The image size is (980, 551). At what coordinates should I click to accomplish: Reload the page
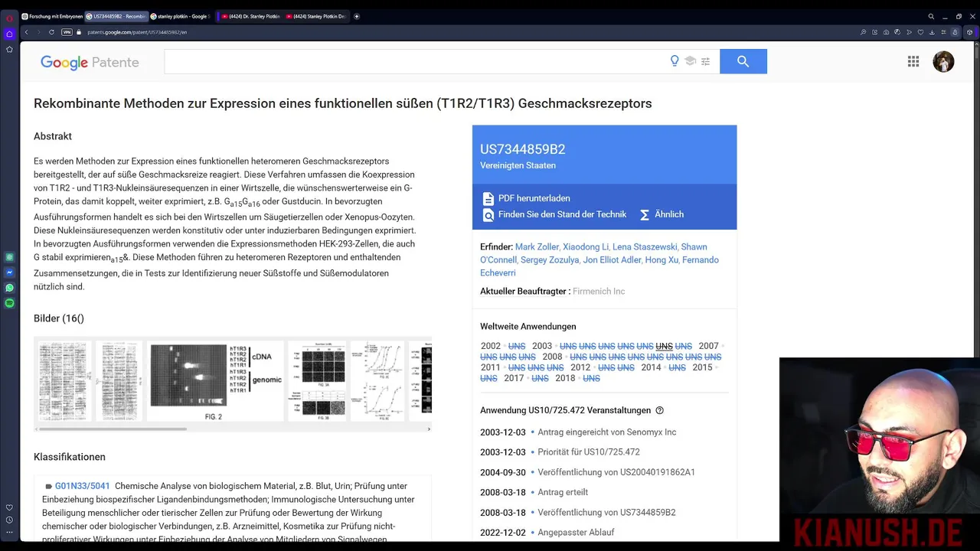[x=51, y=32]
